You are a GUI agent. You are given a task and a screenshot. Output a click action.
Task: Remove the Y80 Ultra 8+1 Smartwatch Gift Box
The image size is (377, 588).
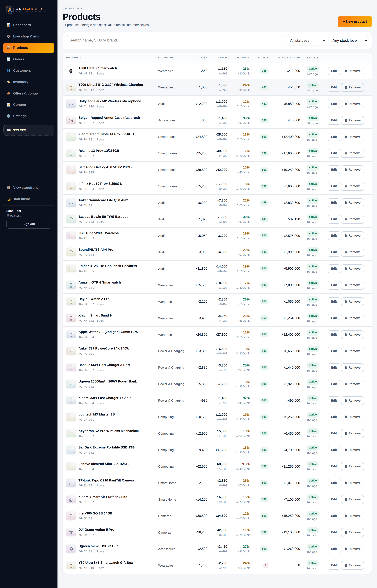352,565
